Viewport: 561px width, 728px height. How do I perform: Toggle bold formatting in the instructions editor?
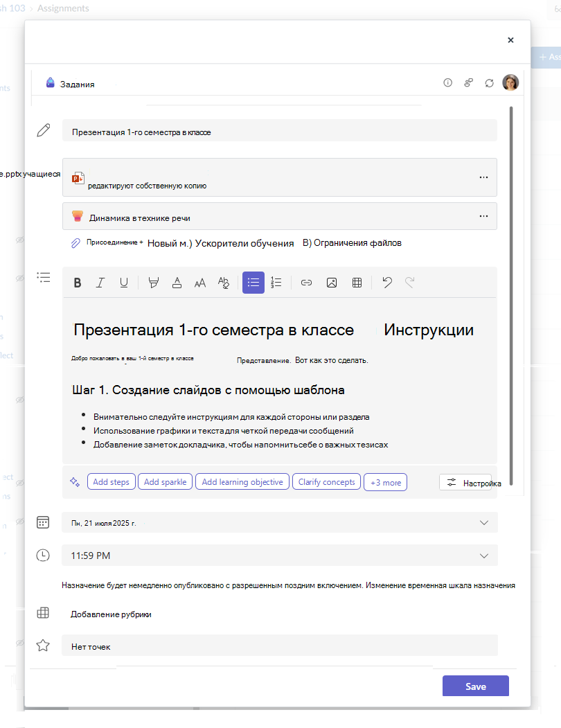(78, 283)
